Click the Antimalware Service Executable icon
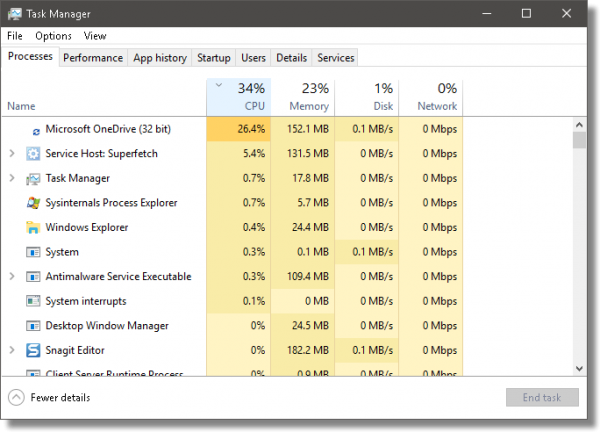Viewport: 600px width, 432px height. coord(33,277)
